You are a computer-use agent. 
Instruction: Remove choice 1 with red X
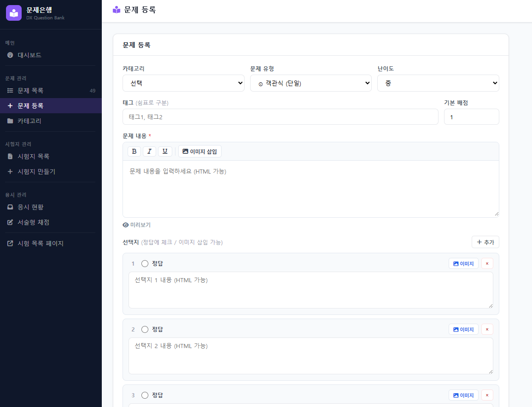point(487,263)
